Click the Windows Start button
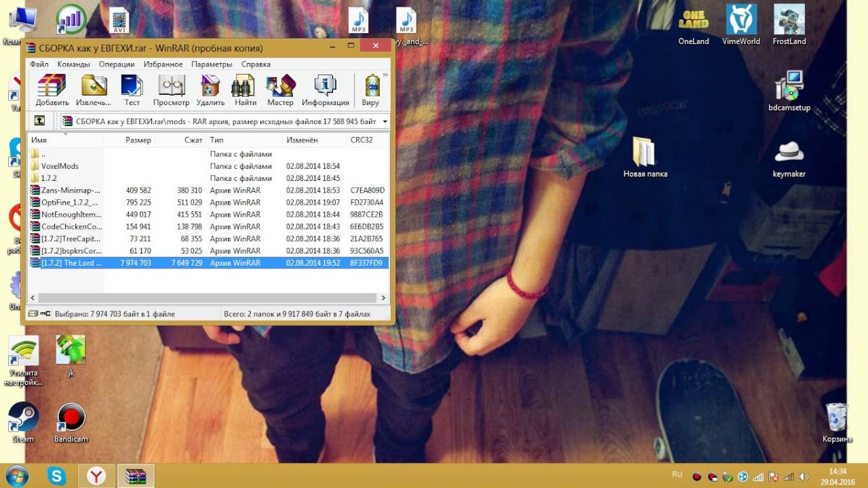 16,476
